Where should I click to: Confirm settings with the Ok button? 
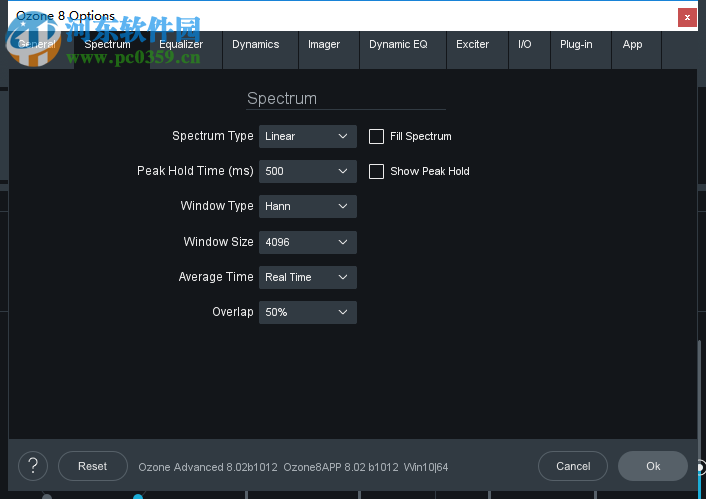click(x=653, y=466)
